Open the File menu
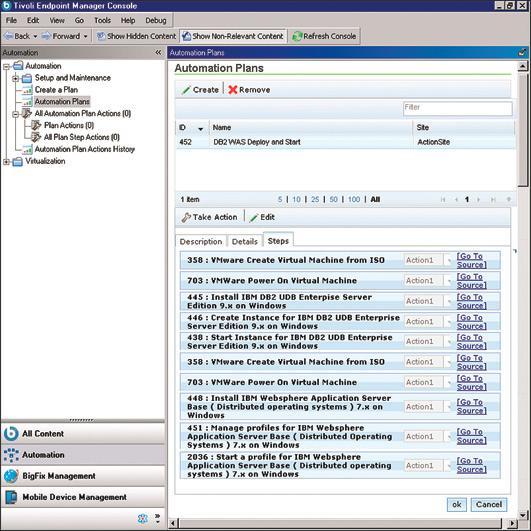The image size is (531, 531). pyautogui.click(x=11, y=20)
